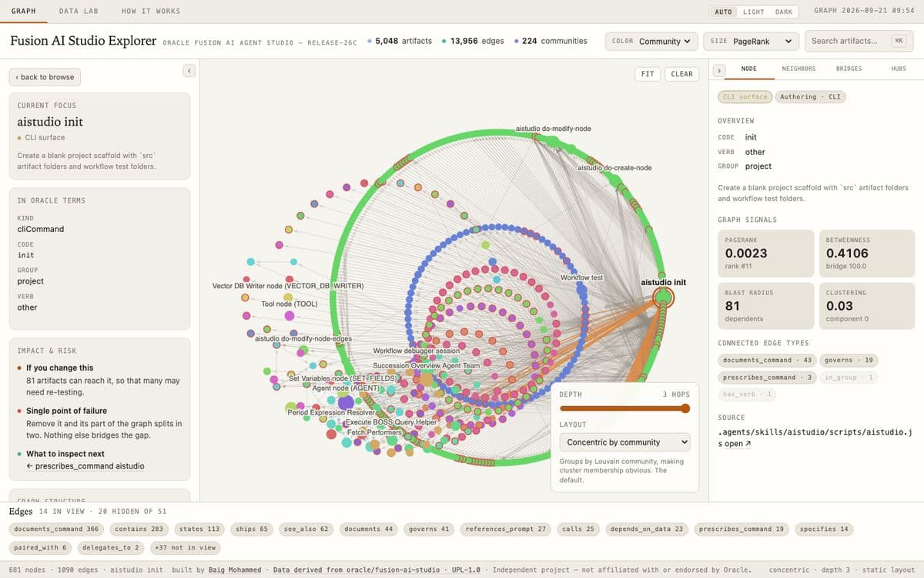Select the Bridges tab

(849, 69)
